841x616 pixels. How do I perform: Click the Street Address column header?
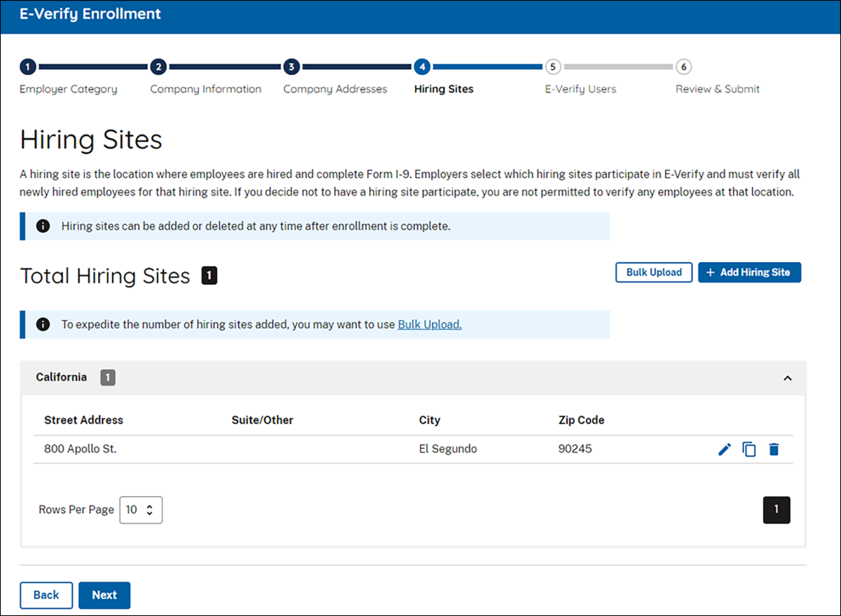click(83, 420)
